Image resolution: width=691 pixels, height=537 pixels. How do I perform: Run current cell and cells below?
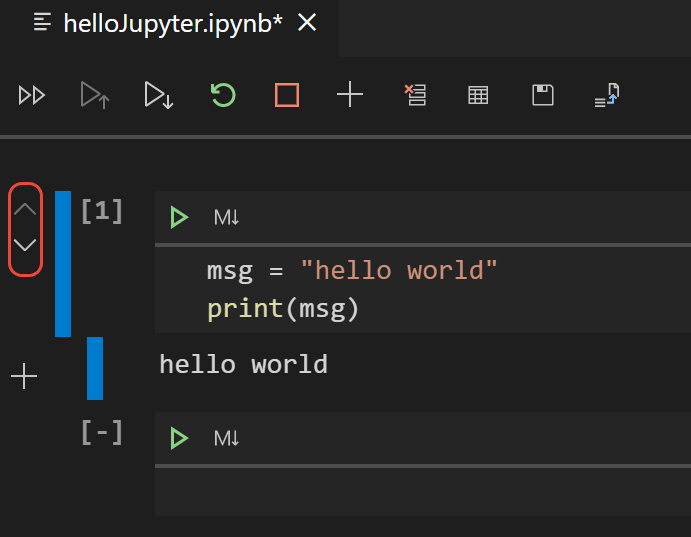(159, 95)
